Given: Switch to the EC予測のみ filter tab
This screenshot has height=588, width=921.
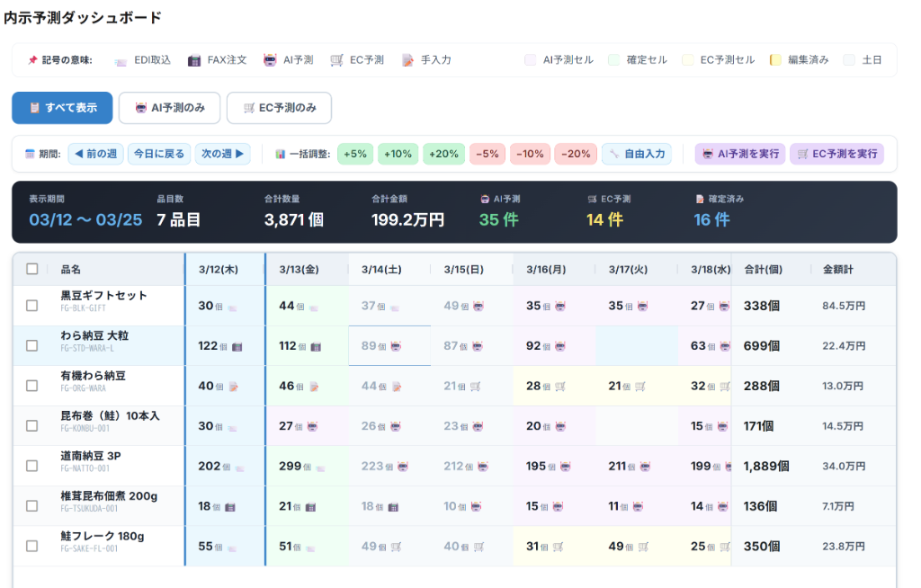Looking at the screenshot, I should 279,108.
